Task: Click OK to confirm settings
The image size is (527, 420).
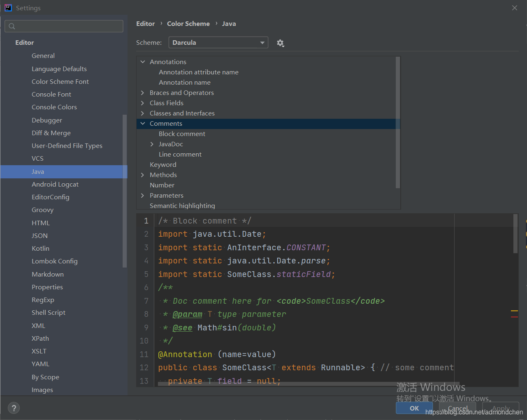Action: coord(414,408)
